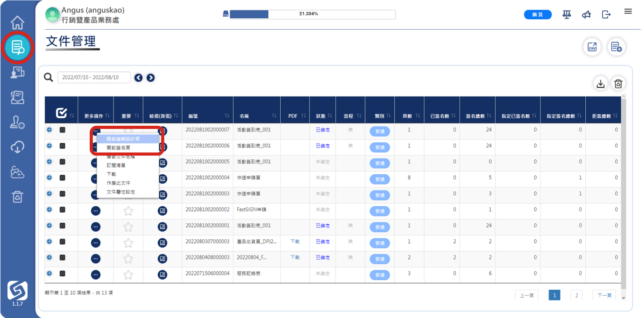The width and height of the screenshot is (644, 318).
Task: Click the 購買 button
Action: tap(538, 15)
